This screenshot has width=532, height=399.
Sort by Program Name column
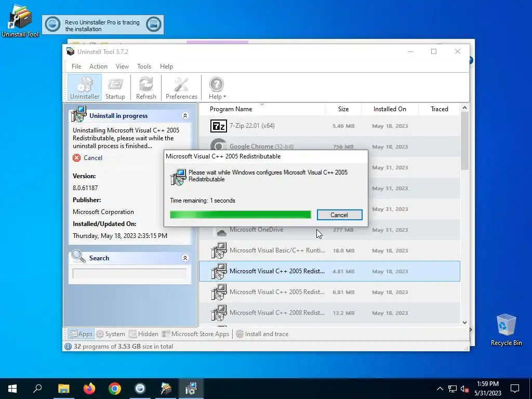(x=231, y=109)
